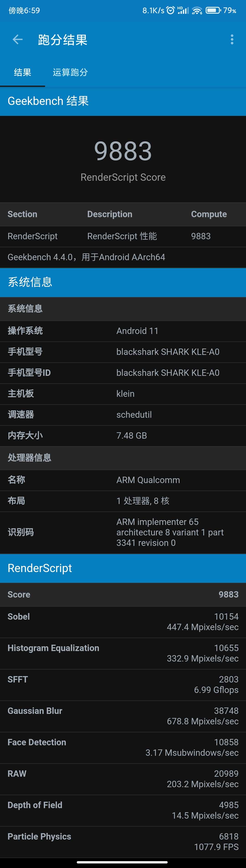Tap the Android 11 operating system row
The width and height of the screenshot is (246, 868).
[123, 331]
